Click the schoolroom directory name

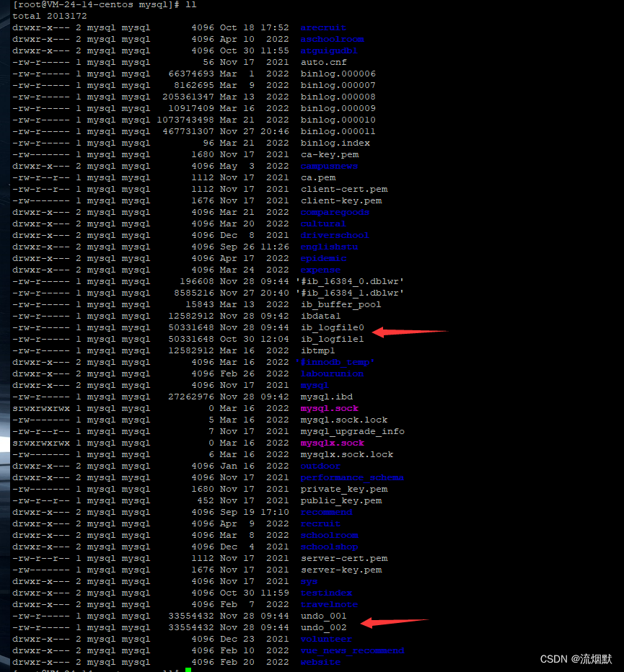(330, 536)
